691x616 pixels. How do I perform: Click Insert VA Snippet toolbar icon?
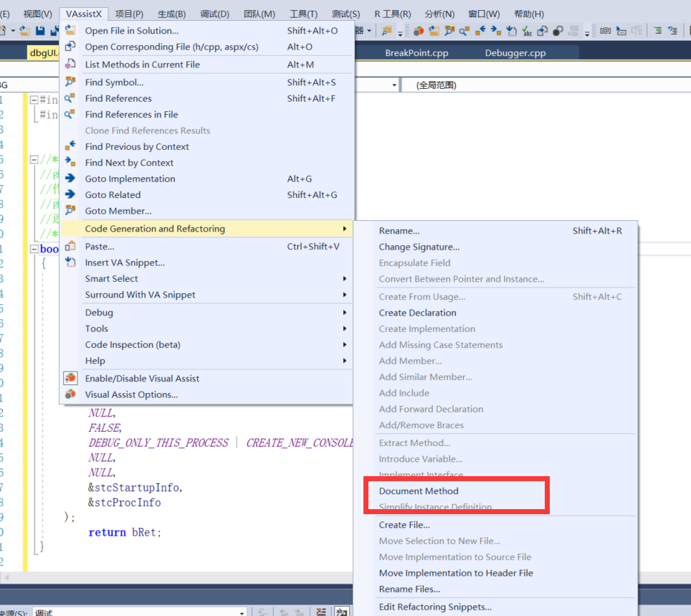511,31
